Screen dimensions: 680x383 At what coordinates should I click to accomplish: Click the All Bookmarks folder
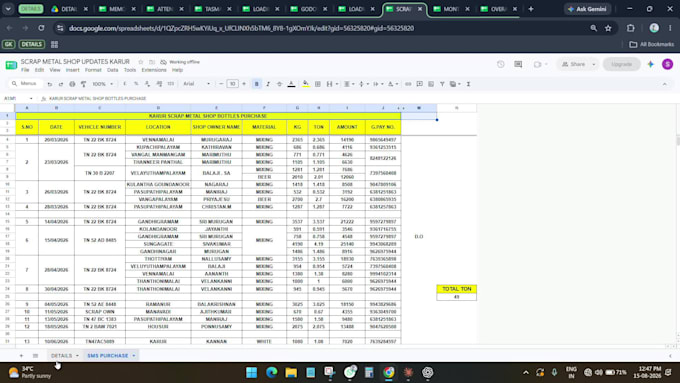651,44
